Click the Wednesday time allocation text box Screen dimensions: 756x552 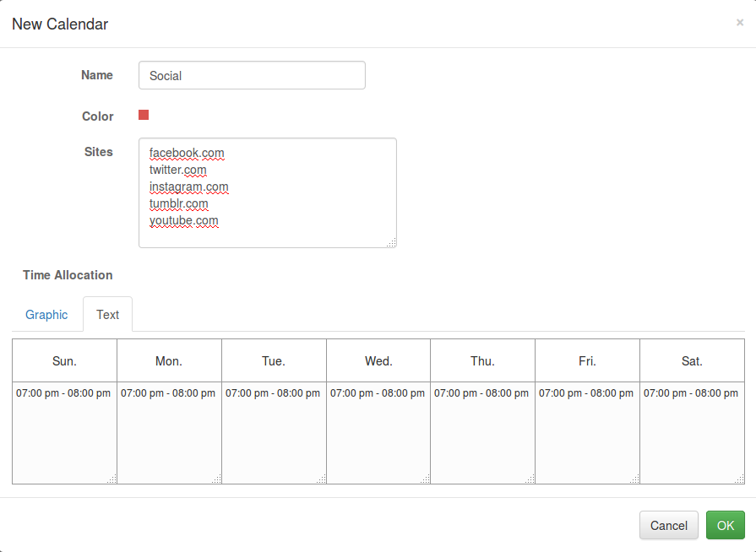click(x=378, y=432)
